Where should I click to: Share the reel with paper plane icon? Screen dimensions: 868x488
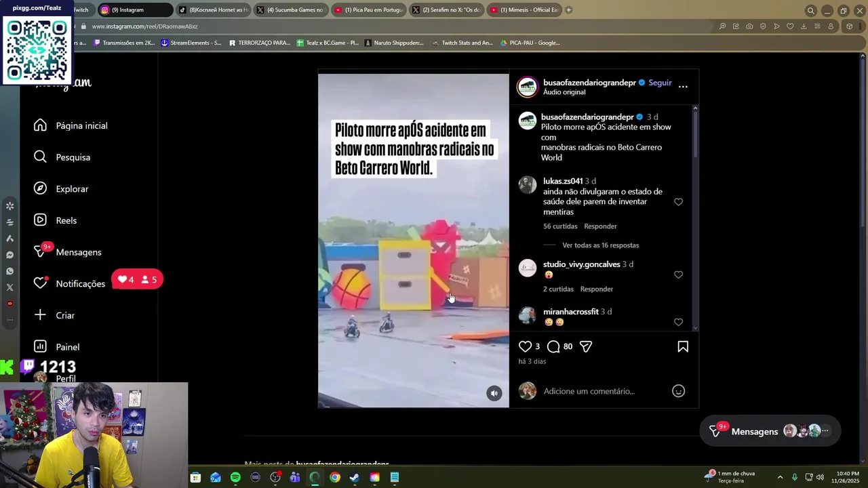click(586, 346)
